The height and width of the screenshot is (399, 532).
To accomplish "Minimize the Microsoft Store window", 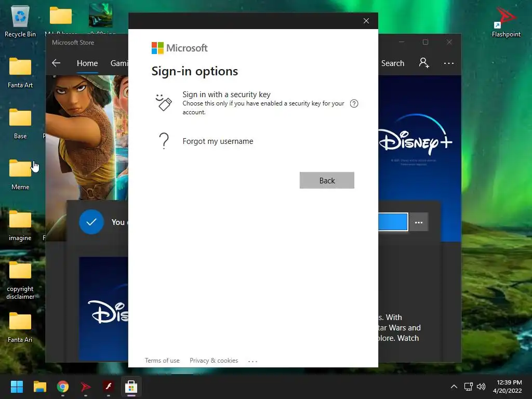I will (402, 42).
